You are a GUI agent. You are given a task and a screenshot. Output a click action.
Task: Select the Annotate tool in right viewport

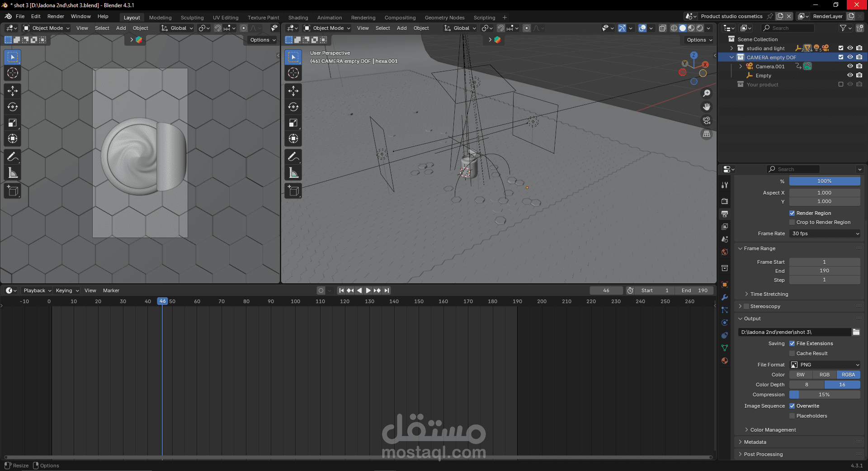pyautogui.click(x=293, y=157)
